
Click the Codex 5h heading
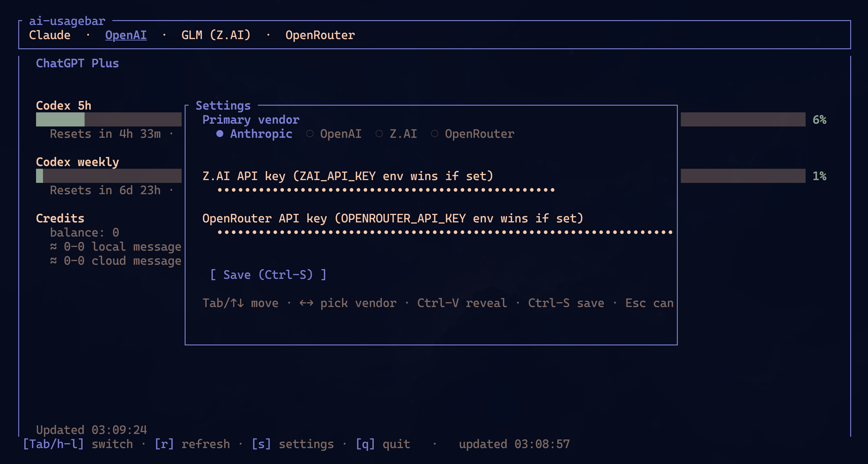(x=64, y=106)
